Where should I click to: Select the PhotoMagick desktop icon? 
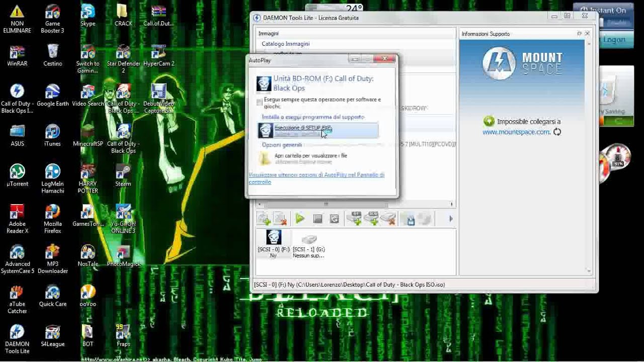point(123,255)
